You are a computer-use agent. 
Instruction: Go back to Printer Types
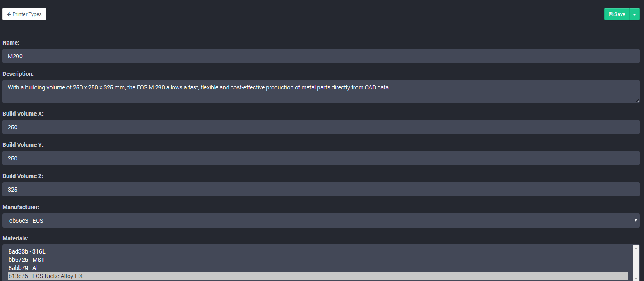[24, 14]
